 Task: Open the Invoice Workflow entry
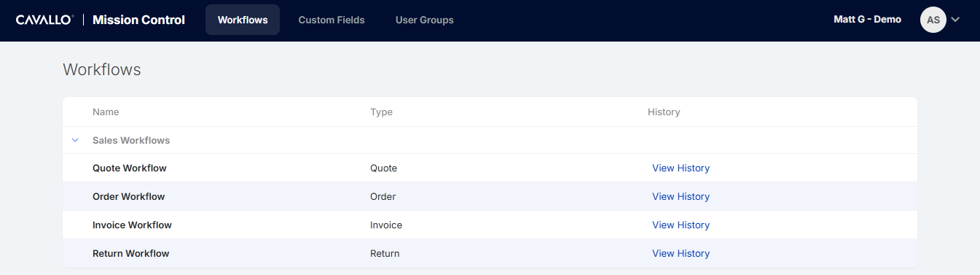[132, 225]
